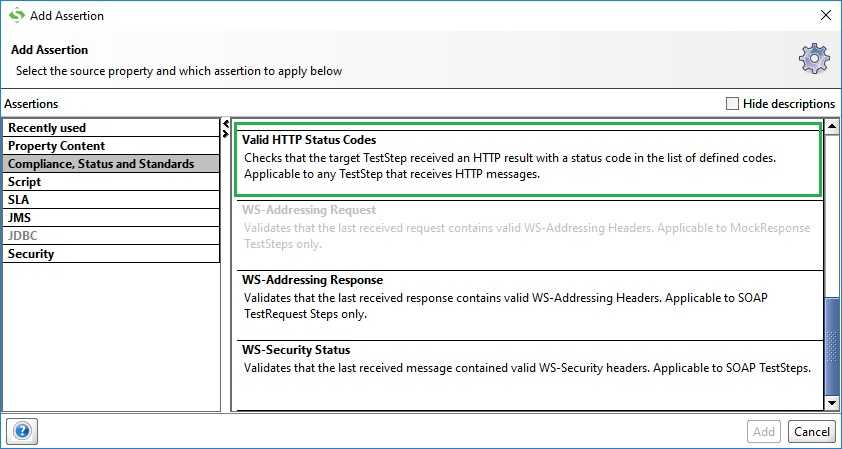The height and width of the screenshot is (449, 842).
Task: Click the help question mark icon
Action: pos(22,431)
